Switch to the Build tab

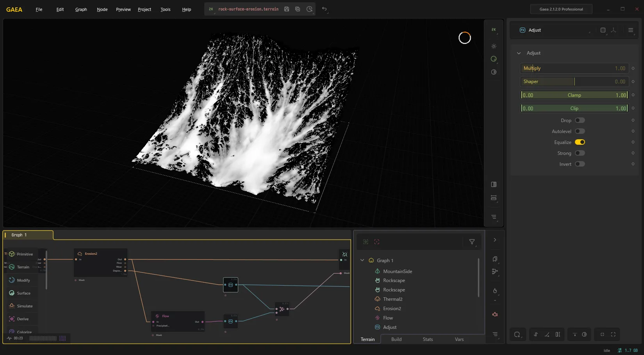[x=396, y=339]
